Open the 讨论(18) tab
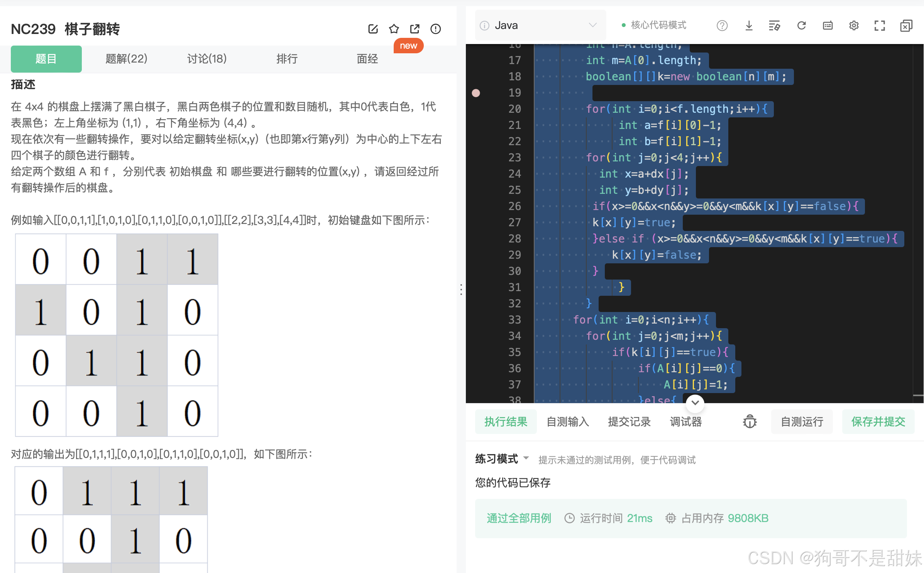Viewport: 924px width, 573px height. click(206, 59)
